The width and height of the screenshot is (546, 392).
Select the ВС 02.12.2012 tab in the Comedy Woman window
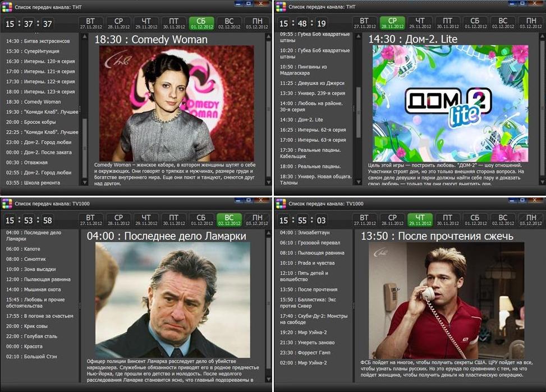229,24
